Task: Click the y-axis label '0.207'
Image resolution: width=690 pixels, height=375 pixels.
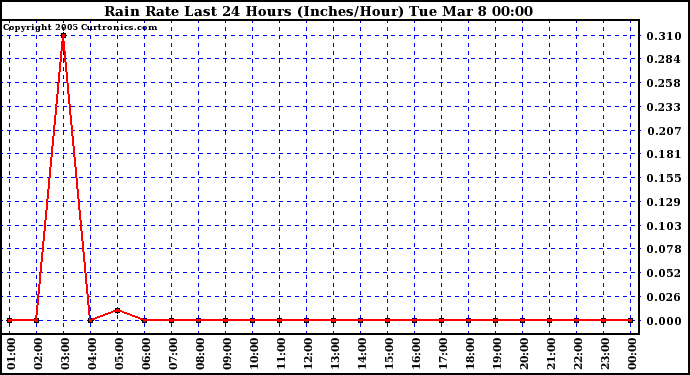Action: 664,131
